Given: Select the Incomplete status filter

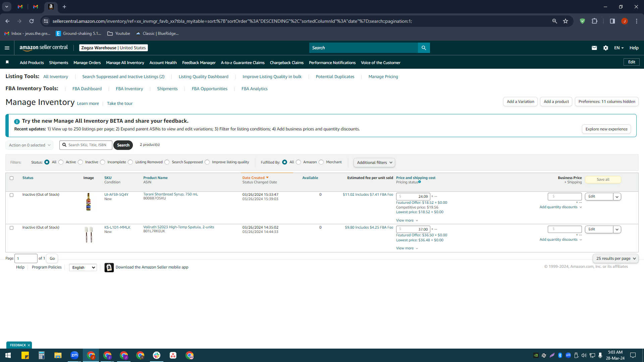Looking at the screenshot, I should [103, 162].
